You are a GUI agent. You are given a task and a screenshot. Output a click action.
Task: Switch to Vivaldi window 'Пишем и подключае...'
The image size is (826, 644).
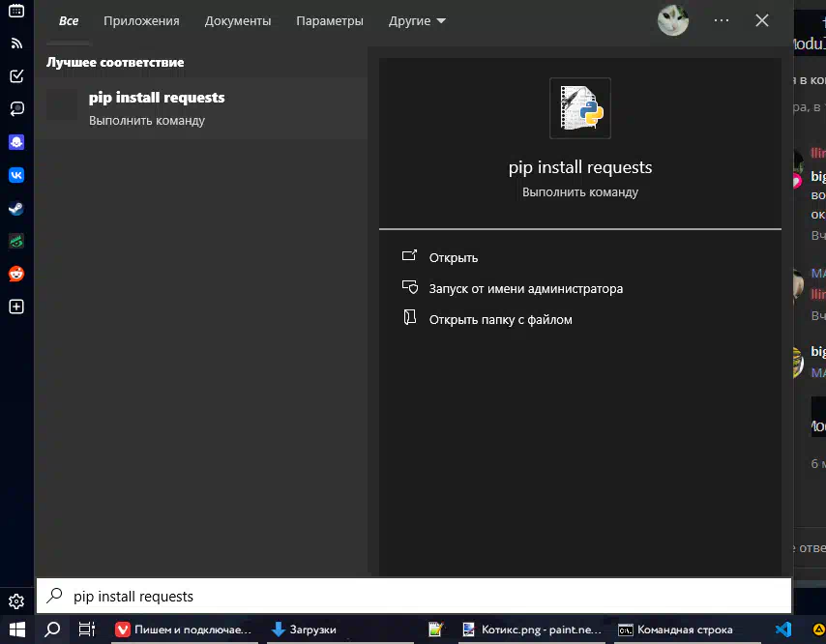[185, 629]
